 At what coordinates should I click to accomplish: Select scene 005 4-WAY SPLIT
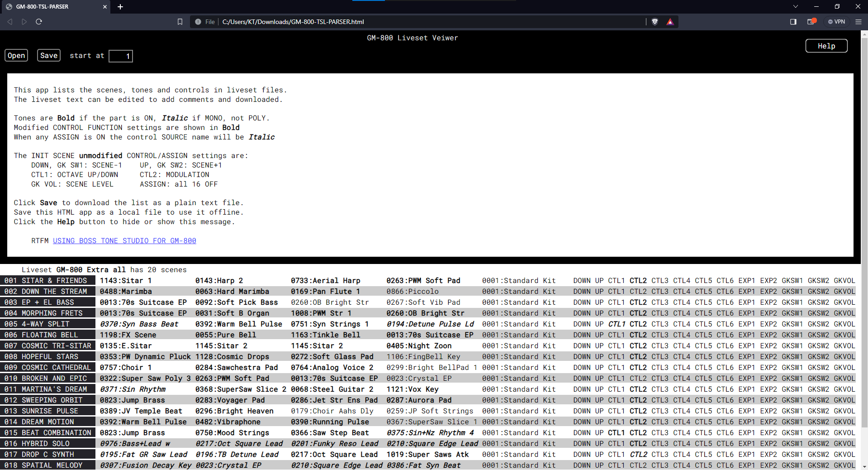click(x=47, y=324)
